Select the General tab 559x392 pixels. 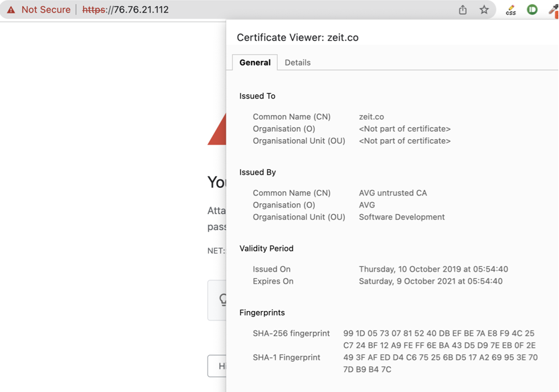(254, 62)
